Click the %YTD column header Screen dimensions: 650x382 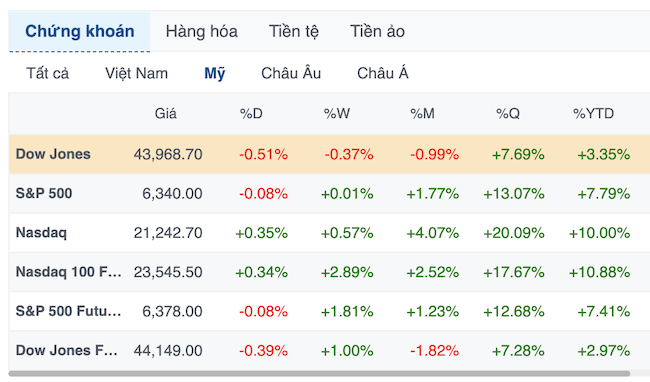[593, 114]
